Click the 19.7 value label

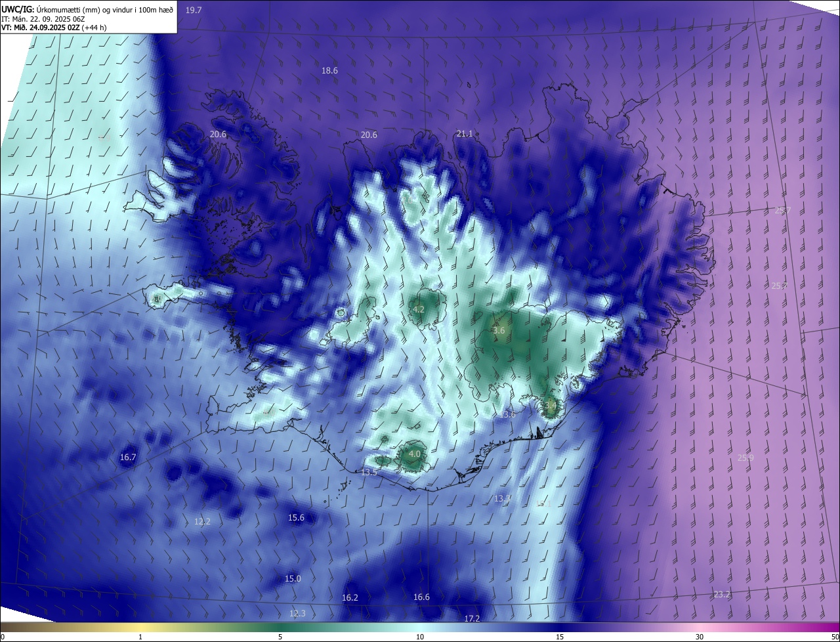pyautogui.click(x=194, y=10)
